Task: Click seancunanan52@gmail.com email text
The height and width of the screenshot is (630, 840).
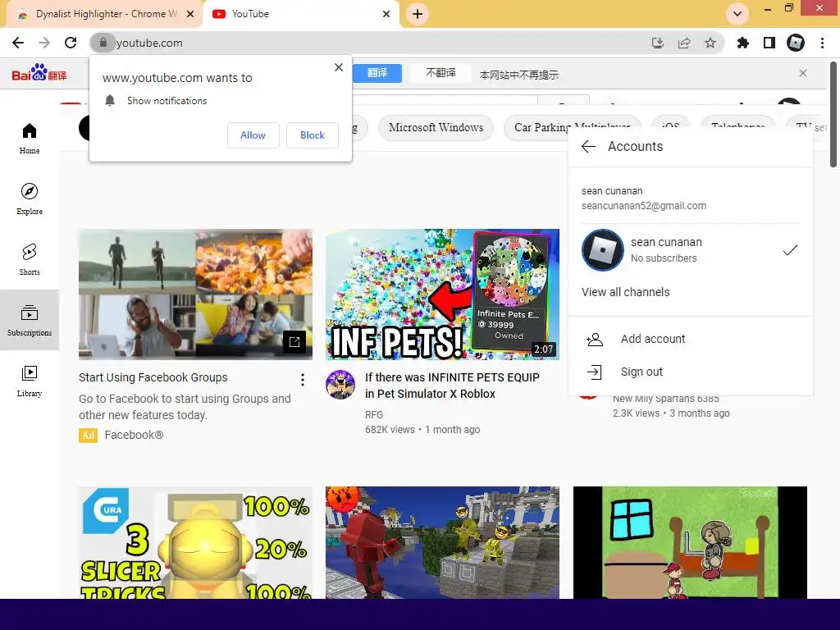Action: (x=644, y=206)
